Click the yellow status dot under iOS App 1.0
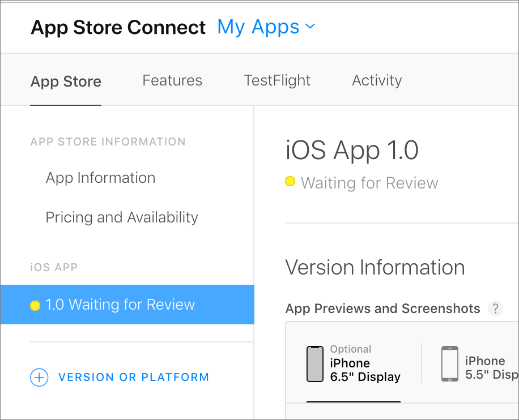 point(290,182)
